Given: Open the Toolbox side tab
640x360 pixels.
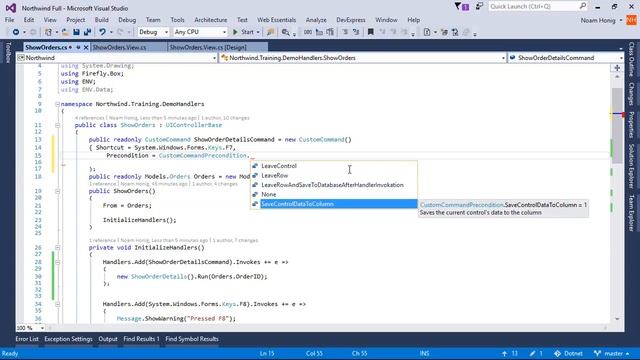Looking at the screenshot, I should pyautogui.click(x=7, y=53).
